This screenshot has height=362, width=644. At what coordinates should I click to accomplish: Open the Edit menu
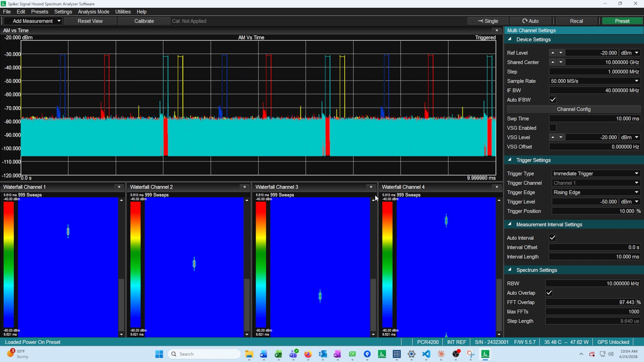(21, 12)
